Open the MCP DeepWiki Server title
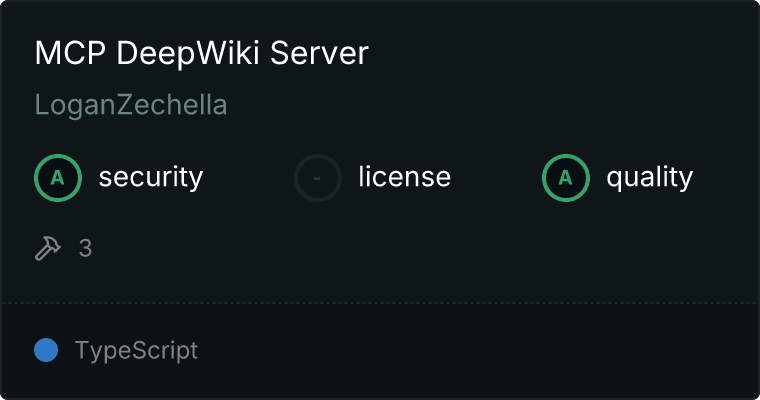 (202, 54)
